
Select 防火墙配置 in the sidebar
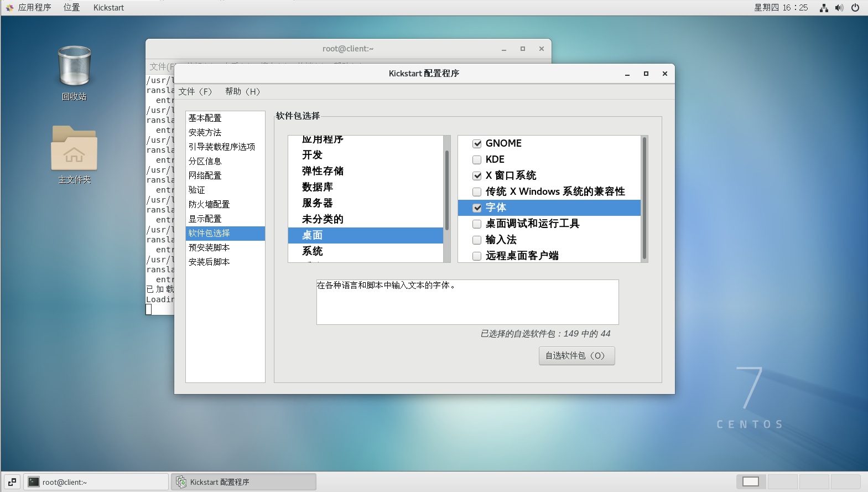225,205
